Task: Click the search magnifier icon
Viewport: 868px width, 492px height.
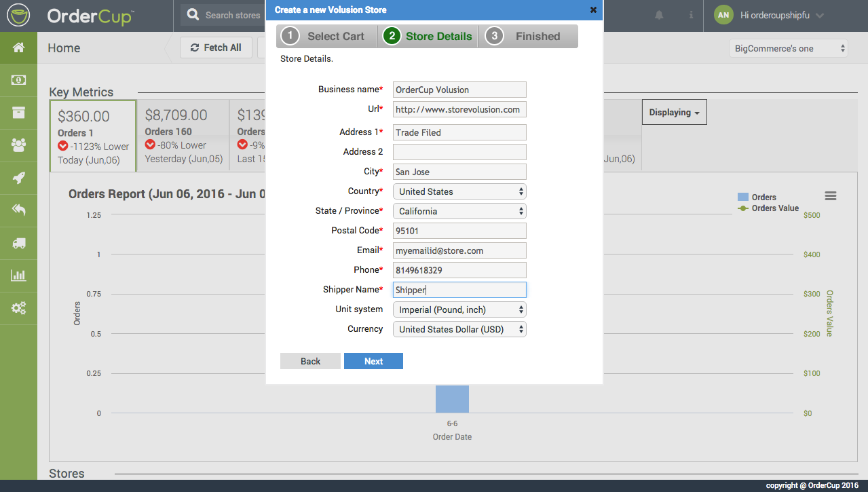Action: coord(193,15)
